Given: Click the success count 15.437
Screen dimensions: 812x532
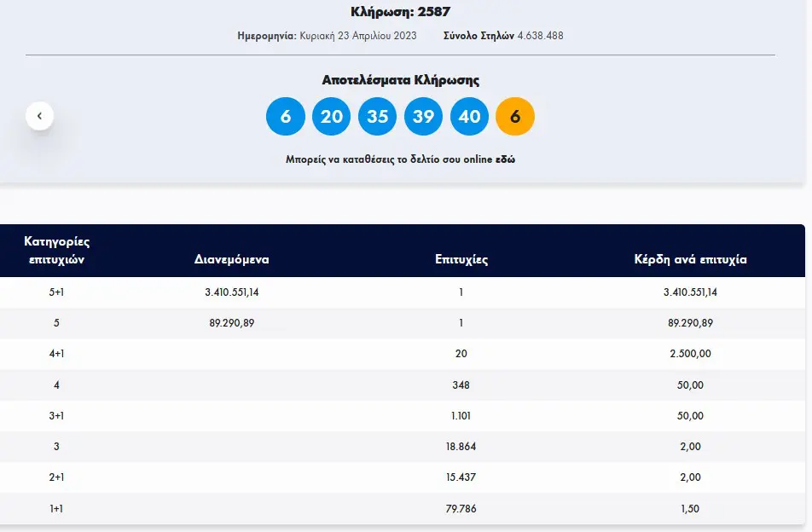Looking at the screenshot, I should point(461,477).
